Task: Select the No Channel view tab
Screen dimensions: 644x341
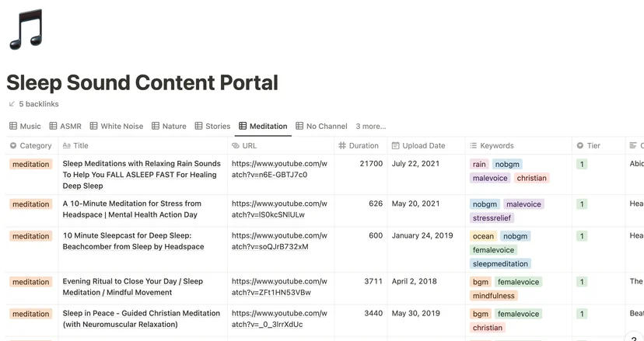Action: point(321,126)
